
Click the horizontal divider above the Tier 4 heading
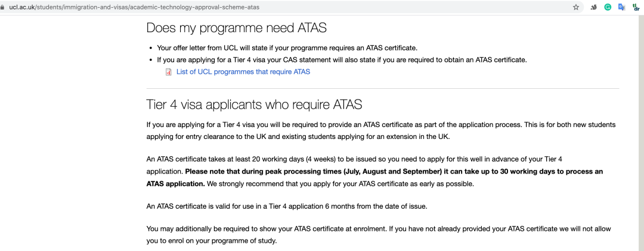coord(382,89)
